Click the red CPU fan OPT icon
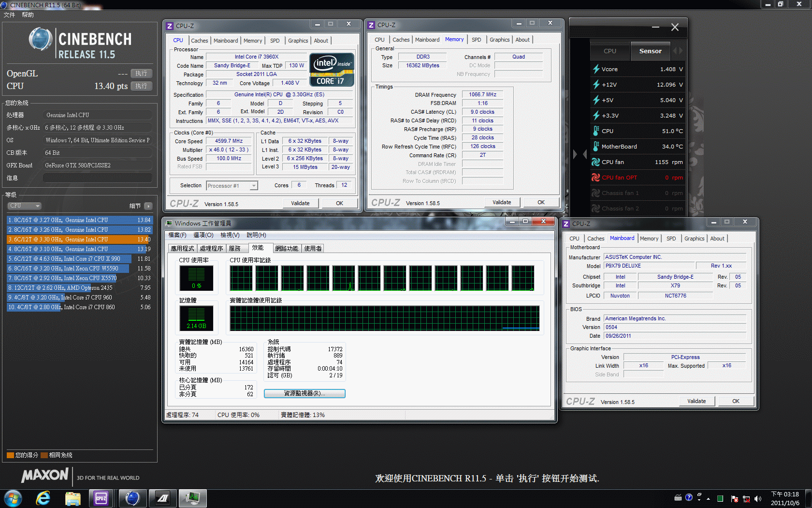This screenshot has width=812, height=508. click(x=596, y=178)
